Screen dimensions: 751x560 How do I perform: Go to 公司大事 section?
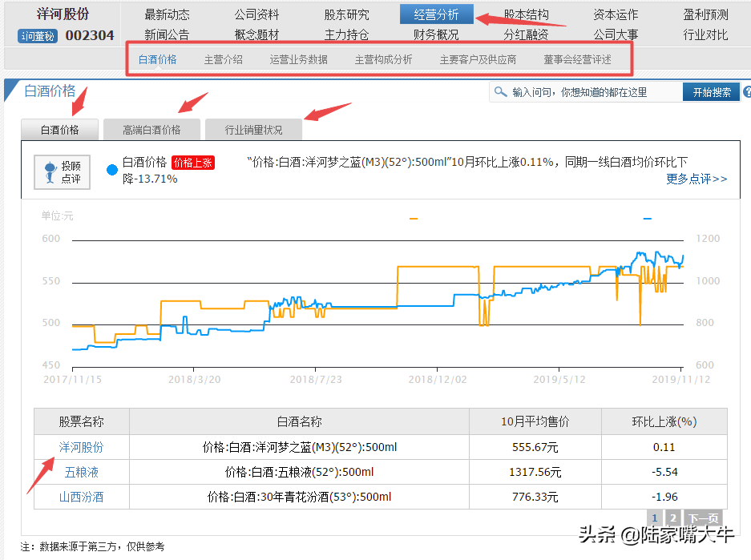[x=616, y=34]
